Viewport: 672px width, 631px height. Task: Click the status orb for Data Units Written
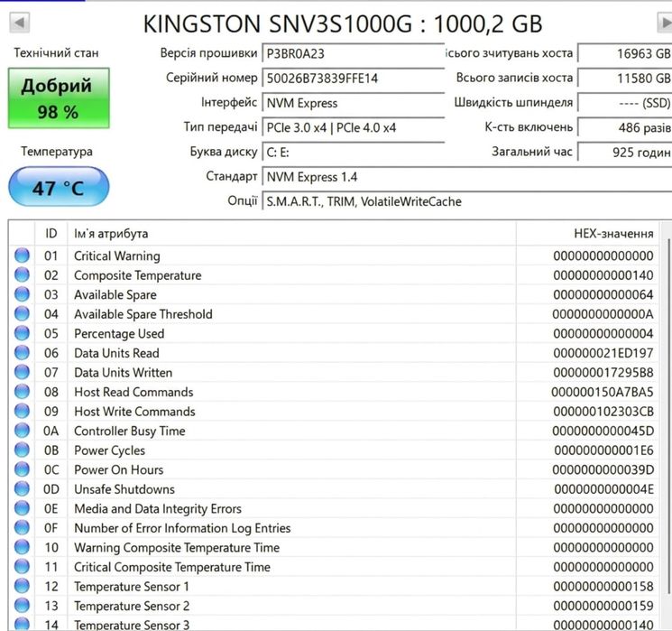click(x=22, y=372)
